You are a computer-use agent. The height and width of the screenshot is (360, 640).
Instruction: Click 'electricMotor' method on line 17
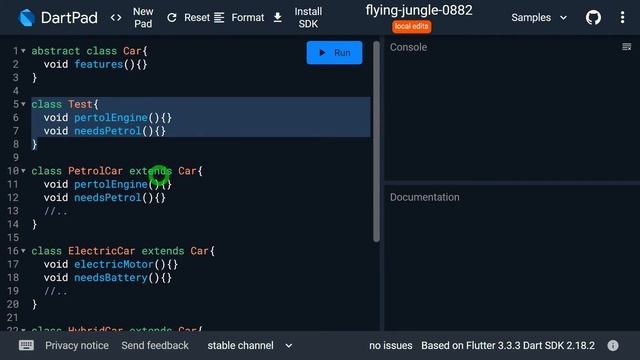pyautogui.click(x=113, y=264)
